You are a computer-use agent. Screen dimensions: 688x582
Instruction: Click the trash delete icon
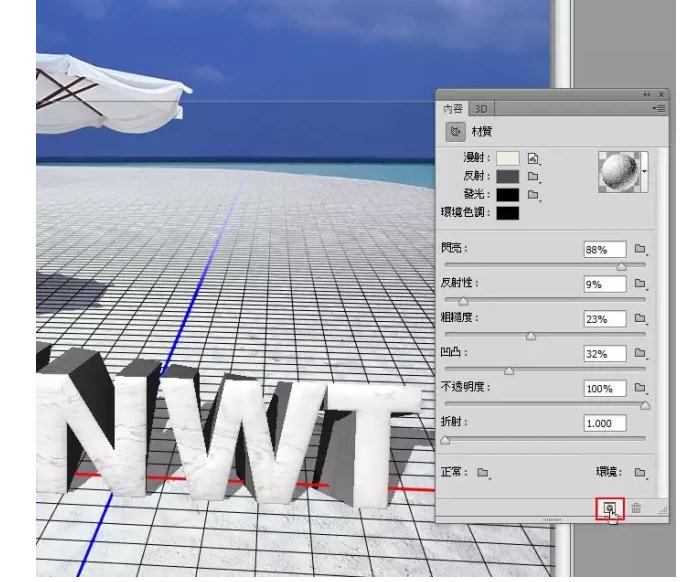click(636, 508)
